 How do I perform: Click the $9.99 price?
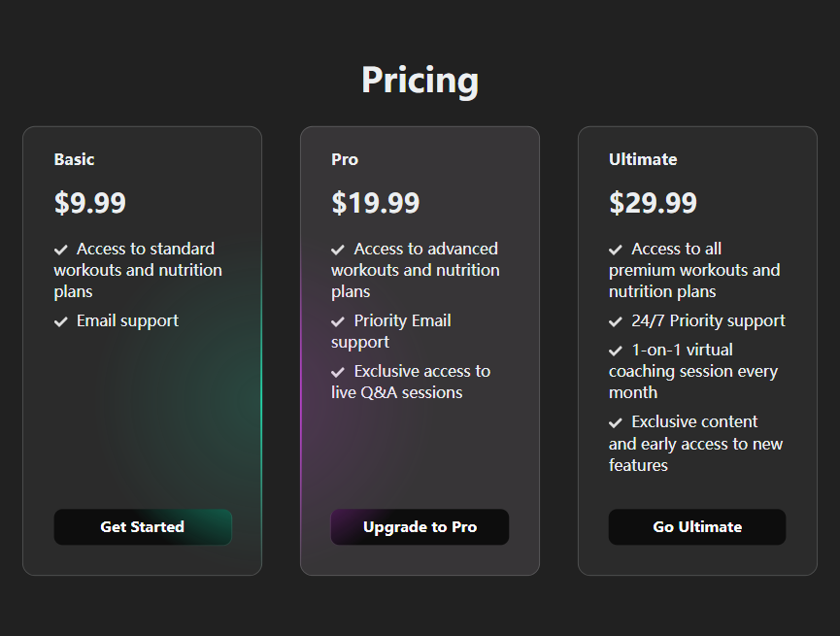click(90, 203)
